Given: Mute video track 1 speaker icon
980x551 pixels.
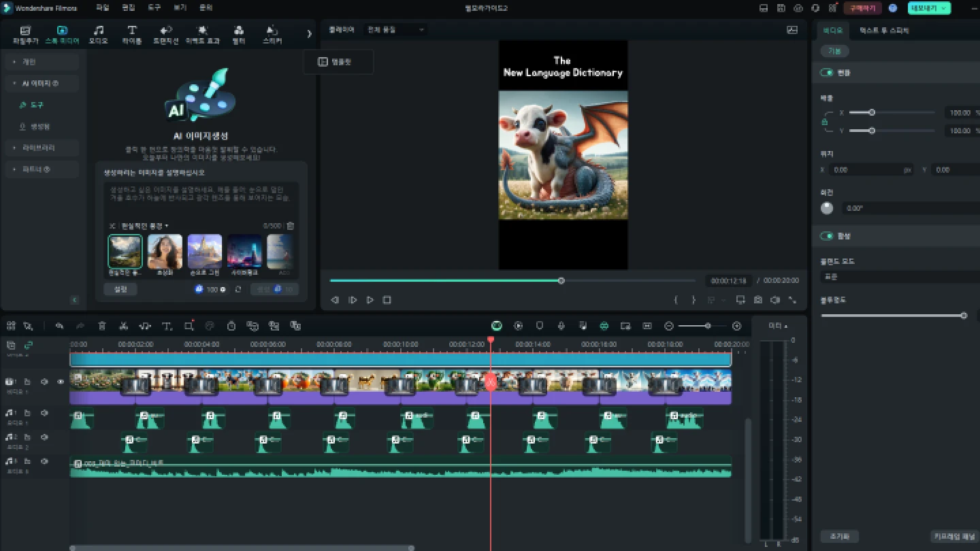Looking at the screenshot, I should (44, 382).
